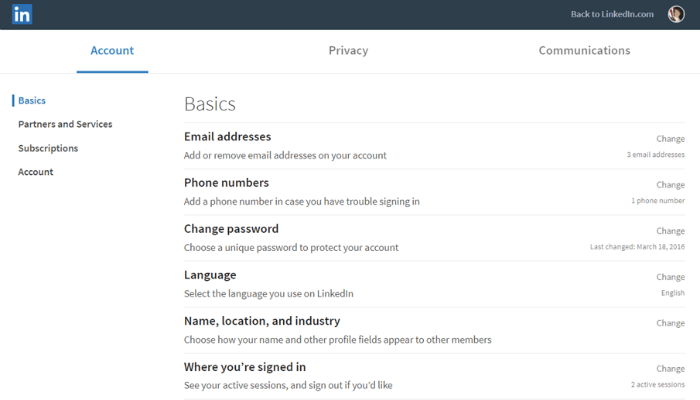Open Account section in the sidebar
Screen dimensions: 700x400
pyautogui.click(x=36, y=172)
